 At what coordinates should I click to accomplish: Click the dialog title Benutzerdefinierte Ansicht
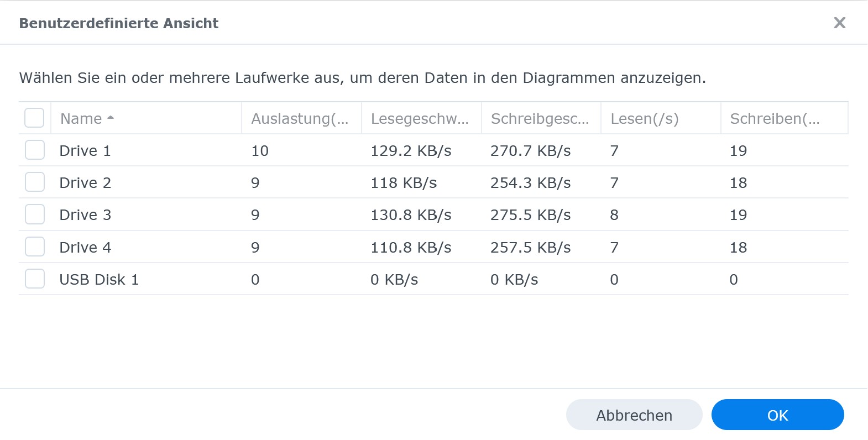(119, 23)
